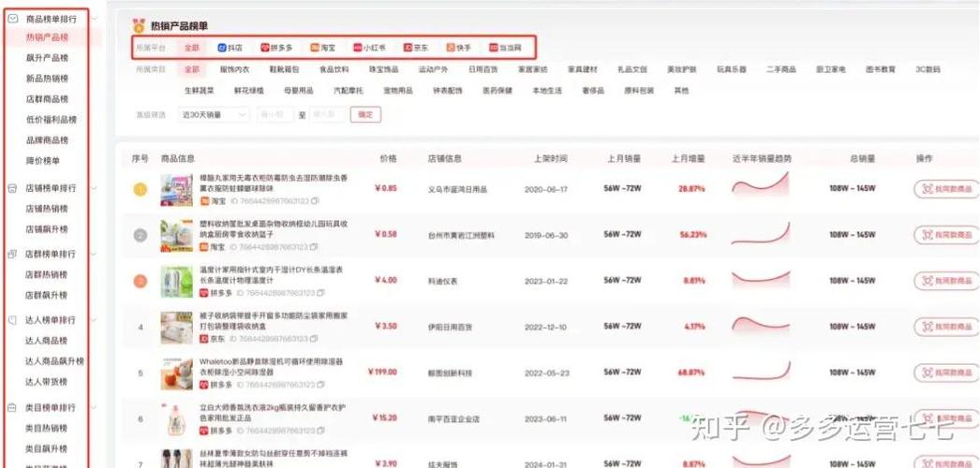
Task: Click the medal icon beside 热销产品榜单 title
Action: click(139, 25)
